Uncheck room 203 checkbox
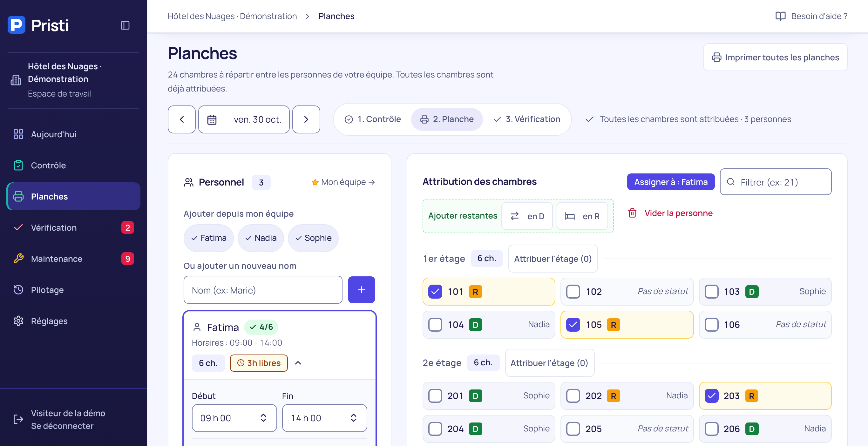Viewport: 868px width, 446px height. (711, 396)
